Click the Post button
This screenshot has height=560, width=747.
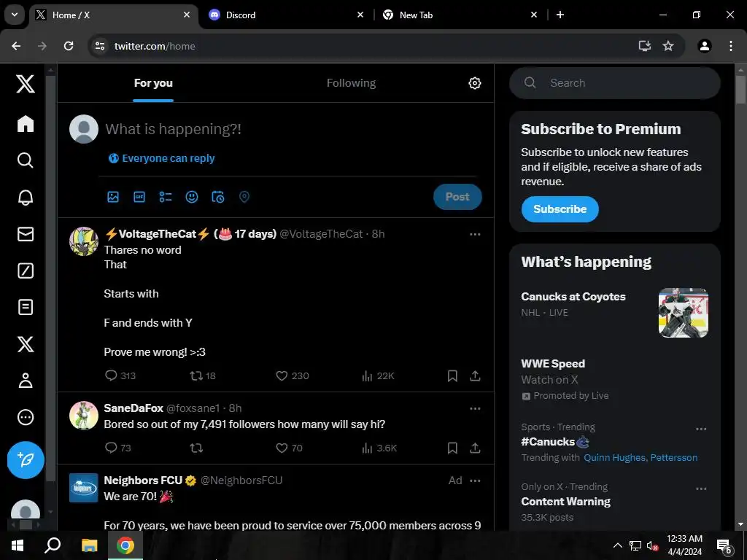point(457,197)
